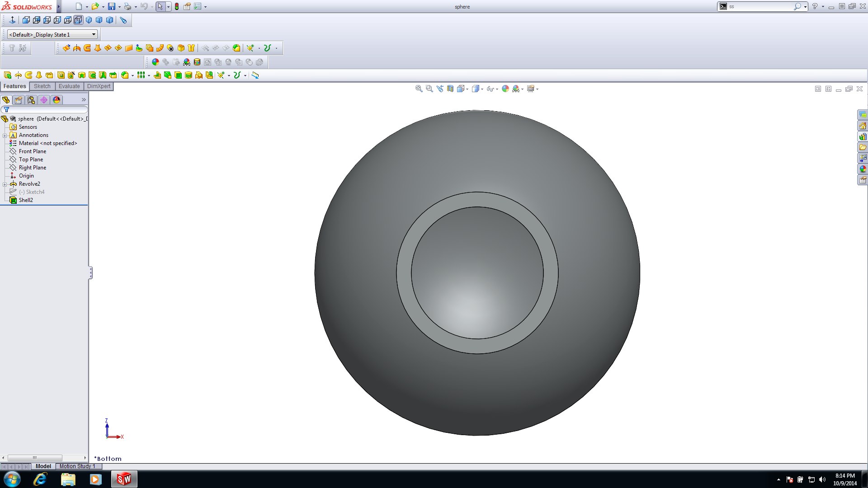Viewport: 868px width, 488px height.
Task: Open the ConfigurationManager tab
Action: 31,100
